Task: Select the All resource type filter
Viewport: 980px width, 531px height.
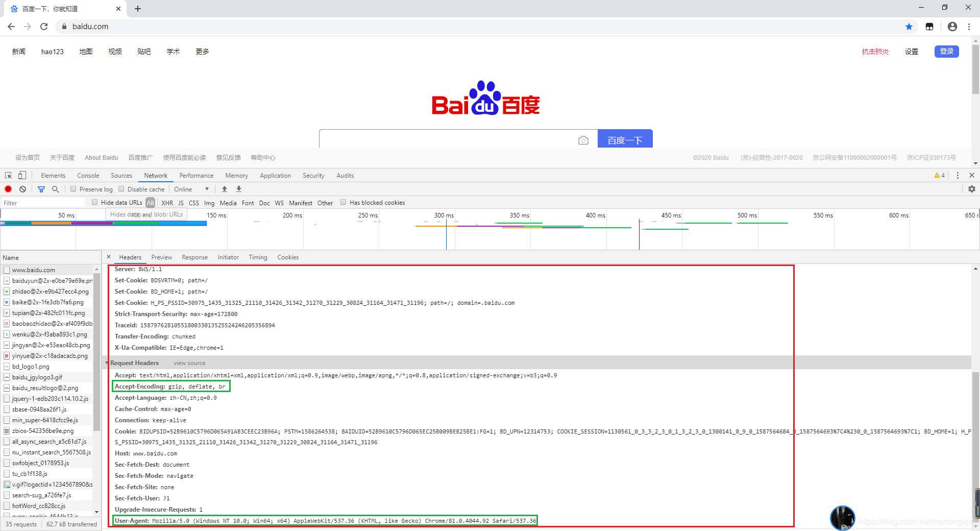Action: (x=150, y=203)
